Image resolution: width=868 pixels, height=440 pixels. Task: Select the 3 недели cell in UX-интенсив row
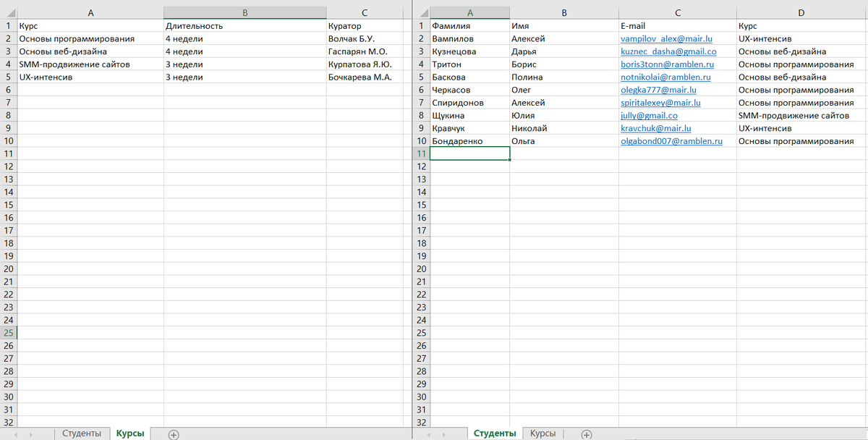click(x=245, y=77)
